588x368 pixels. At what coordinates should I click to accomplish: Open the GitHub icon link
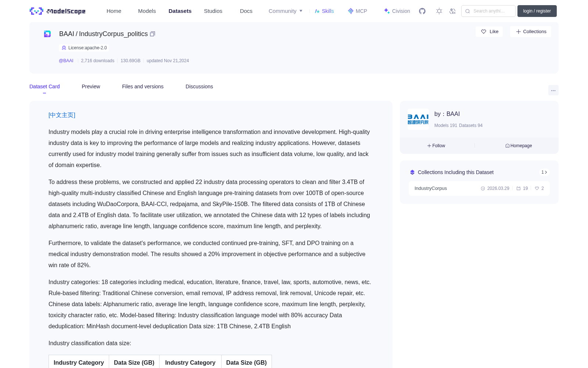click(422, 11)
